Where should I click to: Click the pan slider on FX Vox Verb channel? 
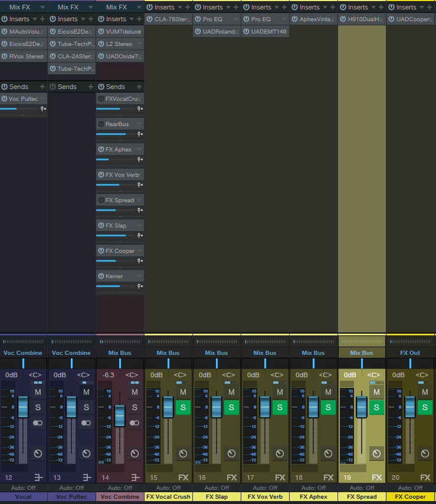coord(265,364)
